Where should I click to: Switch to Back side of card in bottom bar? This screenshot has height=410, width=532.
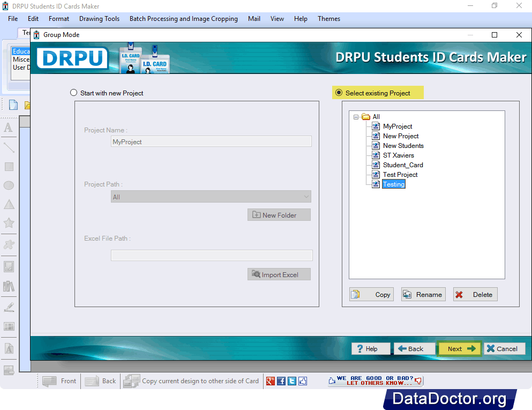coord(100,381)
